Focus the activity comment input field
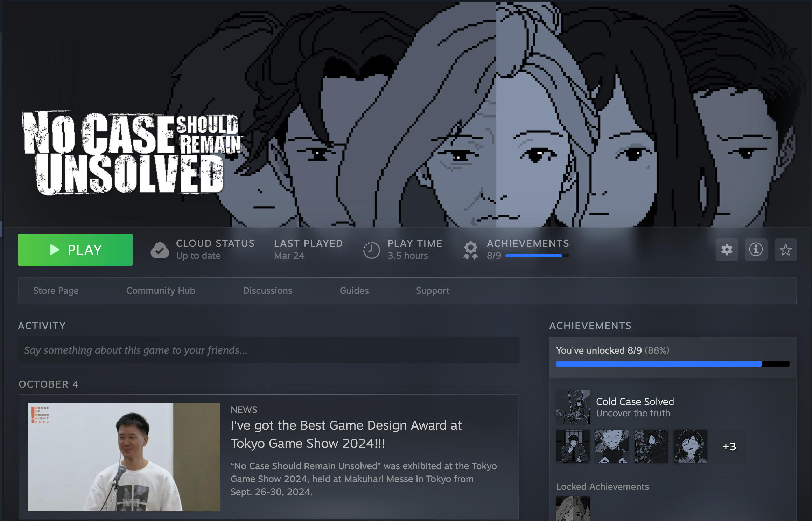This screenshot has width=812, height=521. [x=268, y=350]
